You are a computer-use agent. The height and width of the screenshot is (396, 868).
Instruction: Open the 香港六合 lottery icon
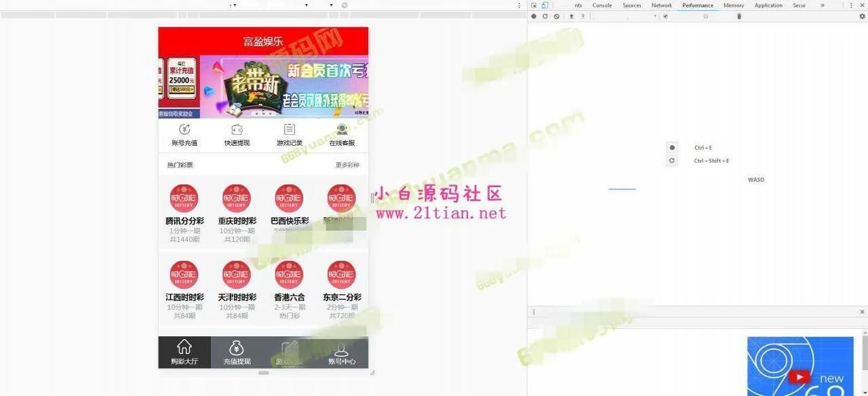click(x=289, y=275)
